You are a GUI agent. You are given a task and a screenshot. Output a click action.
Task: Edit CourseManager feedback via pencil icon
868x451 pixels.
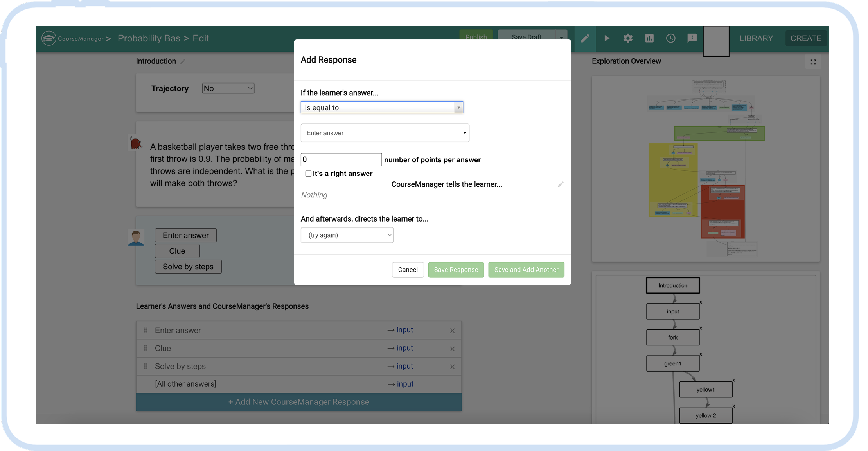[x=561, y=184]
